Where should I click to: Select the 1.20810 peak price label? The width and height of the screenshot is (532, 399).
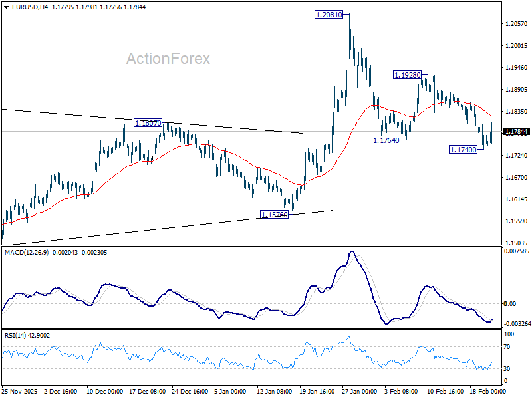[329, 13]
